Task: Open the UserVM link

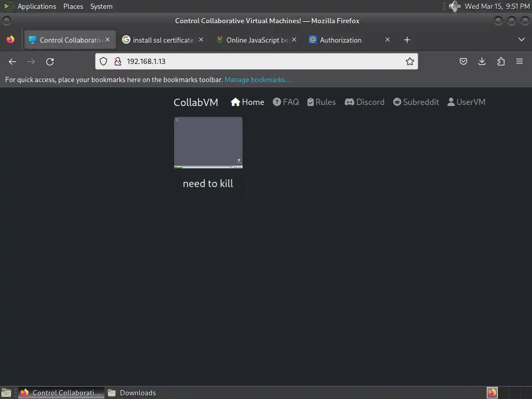Action: (466, 102)
